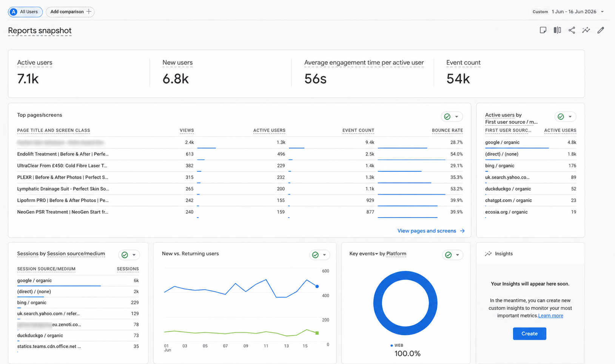
Task: Edit report with the pencil icon
Action: click(601, 30)
